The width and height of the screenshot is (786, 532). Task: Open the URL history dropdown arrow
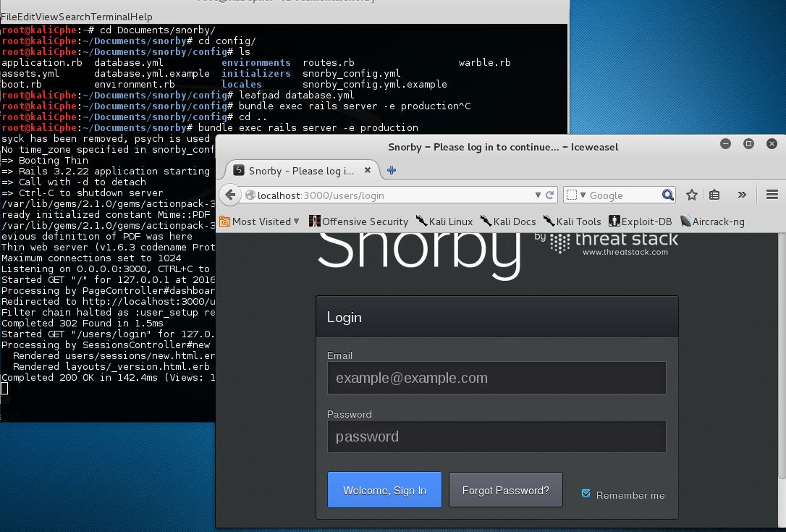[538, 195]
